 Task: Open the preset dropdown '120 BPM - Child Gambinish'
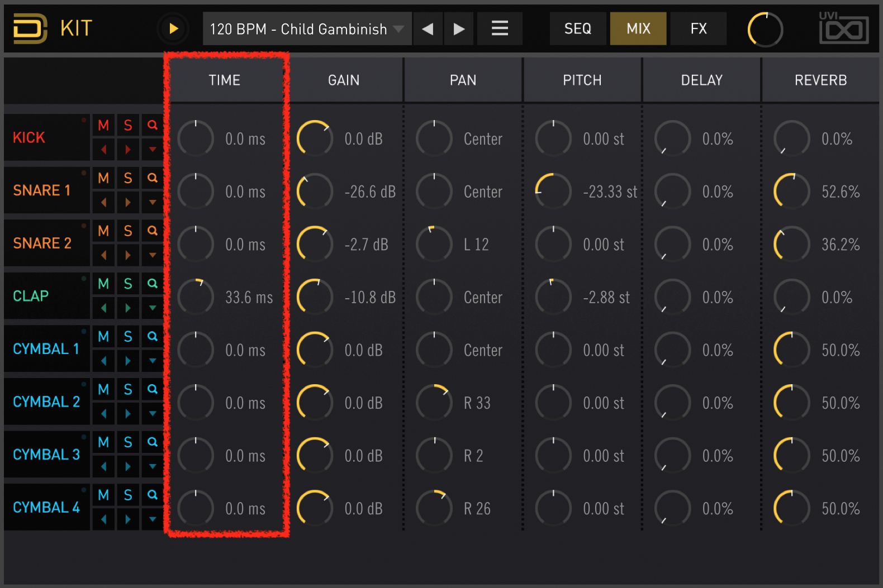307,28
